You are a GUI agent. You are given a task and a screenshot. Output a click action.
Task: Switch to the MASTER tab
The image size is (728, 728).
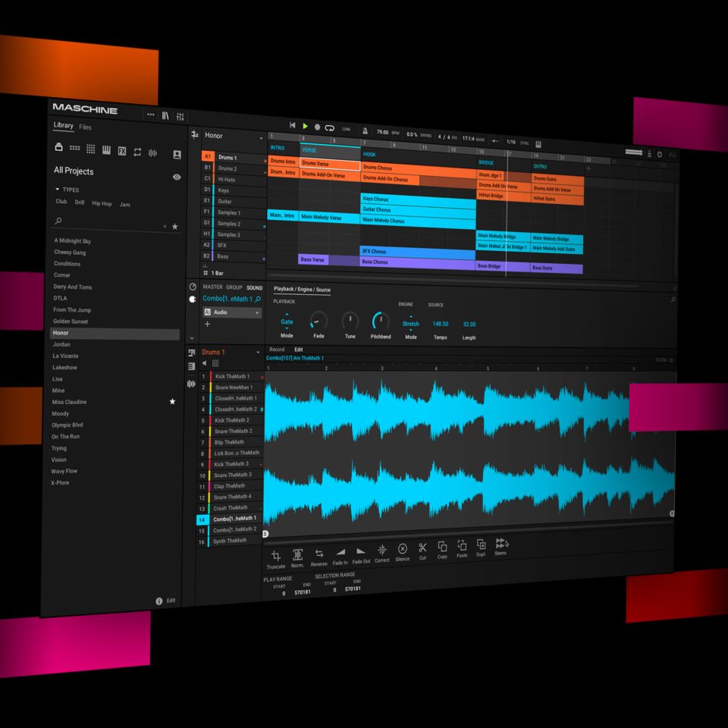click(212, 287)
